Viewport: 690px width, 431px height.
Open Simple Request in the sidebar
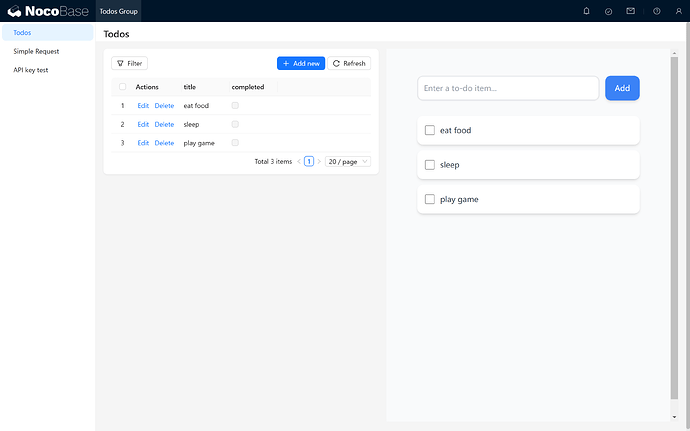(48, 51)
